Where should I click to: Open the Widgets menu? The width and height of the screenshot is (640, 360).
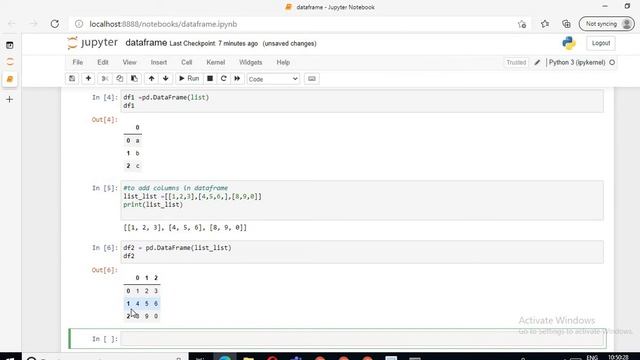[x=251, y=62]
